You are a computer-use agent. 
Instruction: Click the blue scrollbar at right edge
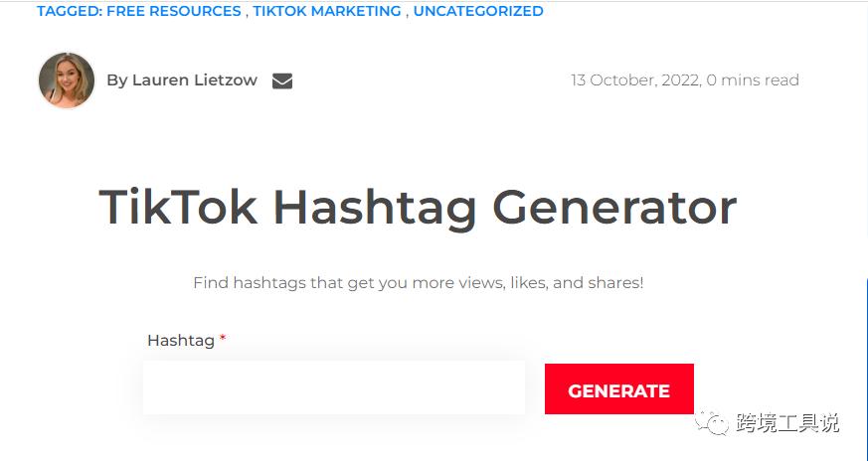tap(866, 368)
